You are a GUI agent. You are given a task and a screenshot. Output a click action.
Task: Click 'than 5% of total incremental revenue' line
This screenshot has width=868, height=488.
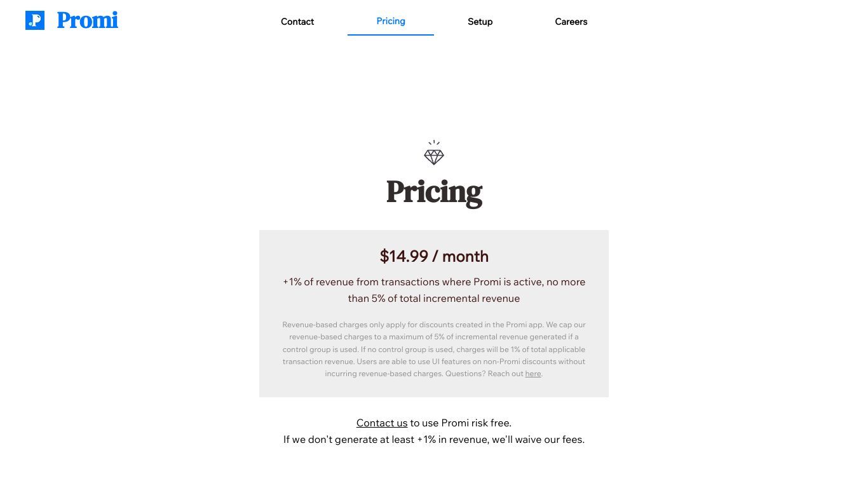[434, 299]
